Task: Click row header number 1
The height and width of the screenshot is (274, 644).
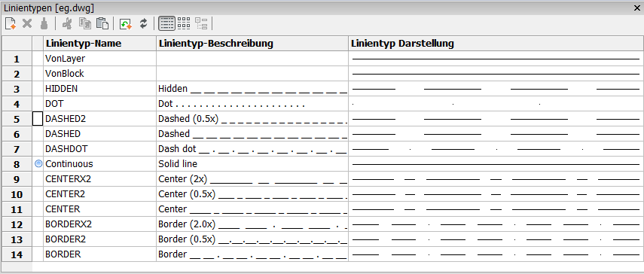Action: click(17, 59)
